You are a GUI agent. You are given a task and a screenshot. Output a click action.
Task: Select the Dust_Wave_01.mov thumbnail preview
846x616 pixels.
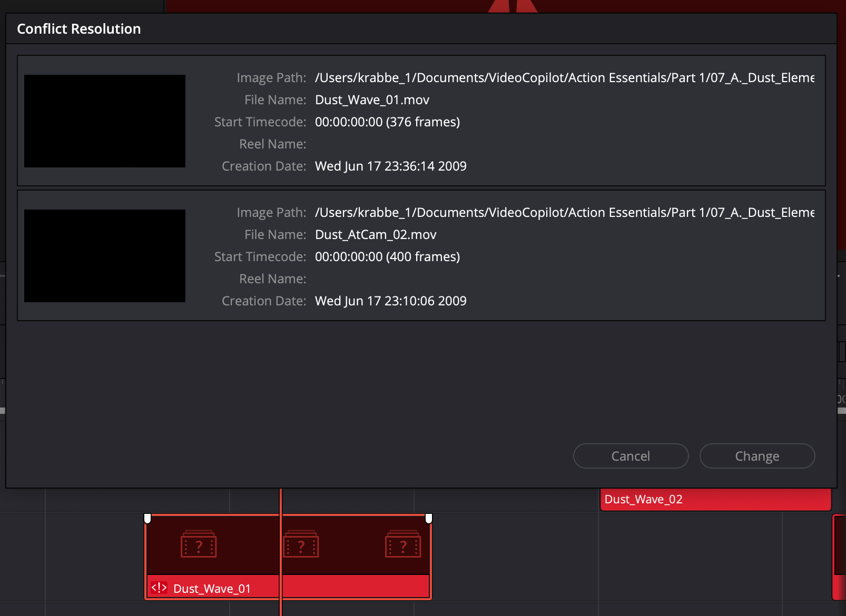105,121
